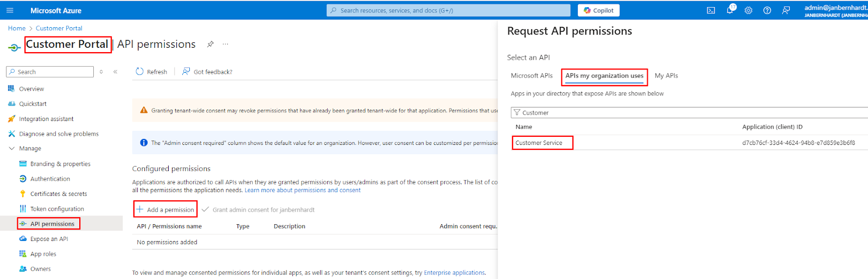Select the Customer Service API row
This screenshot has height=279, width=868.
pos(690,143)
